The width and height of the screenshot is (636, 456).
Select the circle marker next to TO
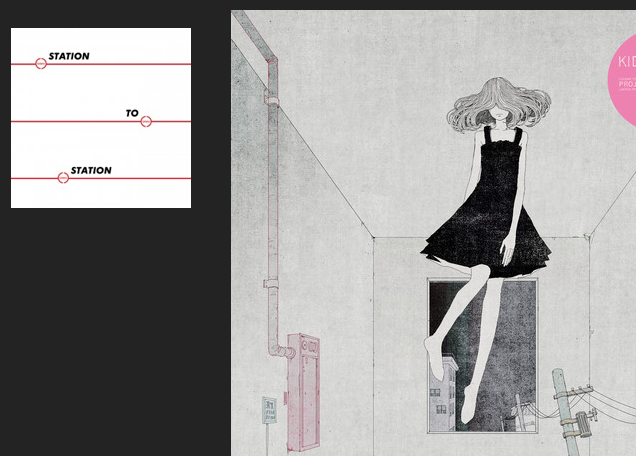[x=146, y=121]
